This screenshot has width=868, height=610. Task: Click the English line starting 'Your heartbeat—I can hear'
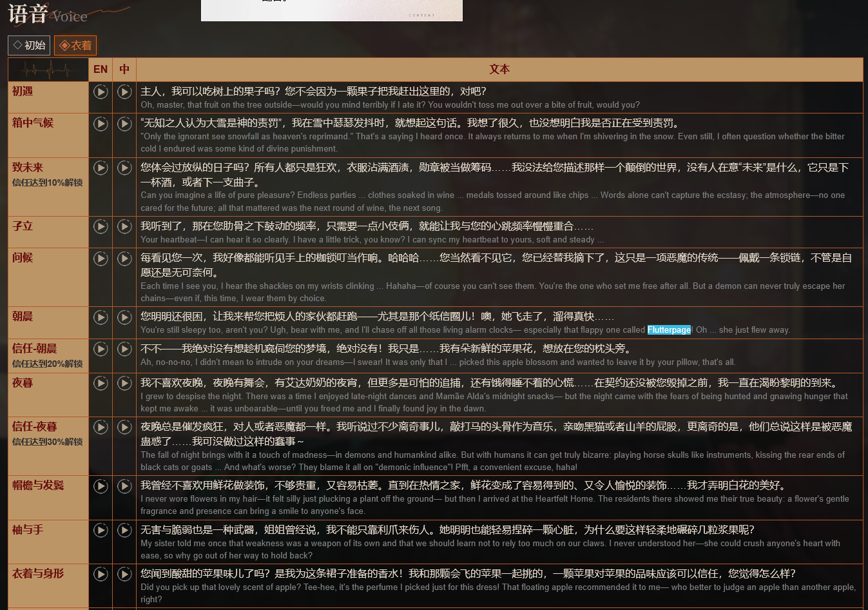(372, 240)
